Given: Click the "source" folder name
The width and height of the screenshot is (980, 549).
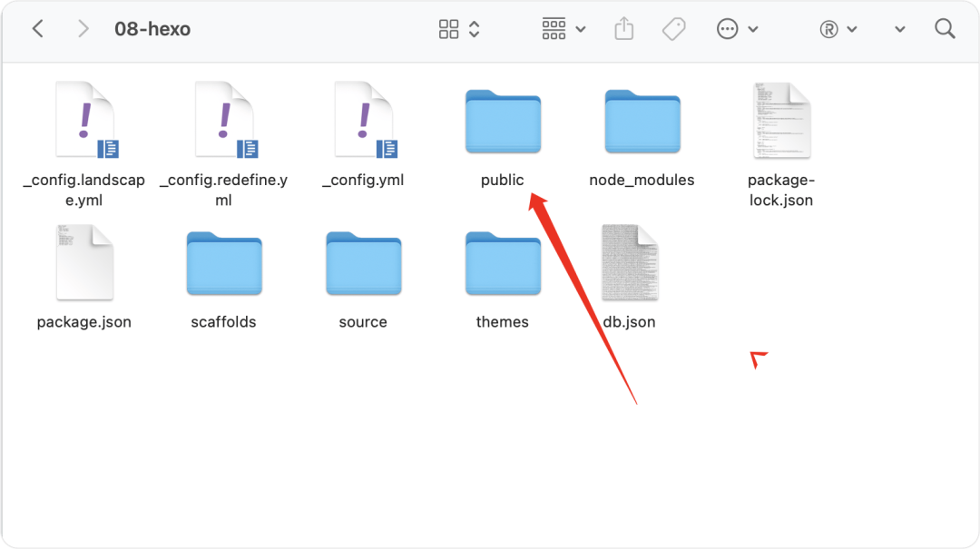Looking at the screenshot, I should [363, 322].
